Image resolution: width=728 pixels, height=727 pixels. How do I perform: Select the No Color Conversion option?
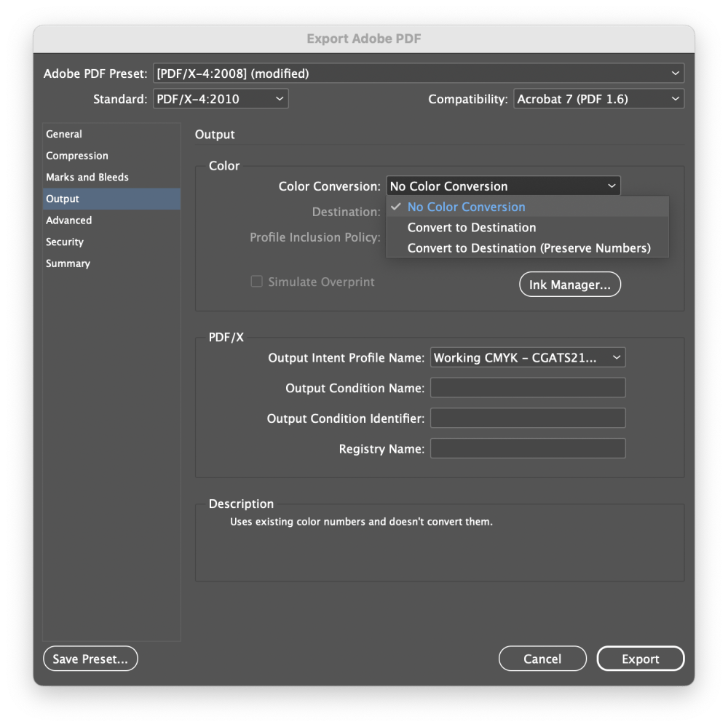pyautogui.click(x=466, y=207)
